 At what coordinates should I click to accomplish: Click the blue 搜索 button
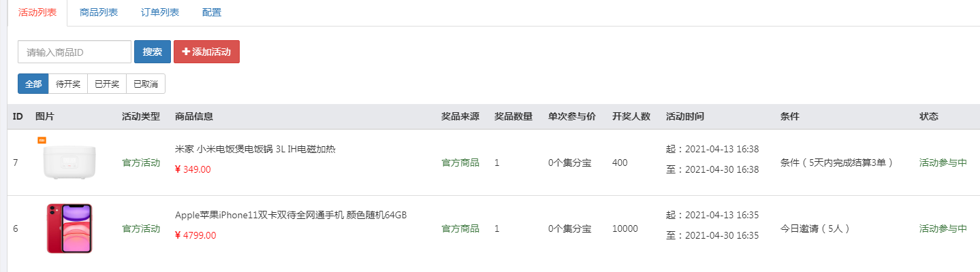pos(153,52)
